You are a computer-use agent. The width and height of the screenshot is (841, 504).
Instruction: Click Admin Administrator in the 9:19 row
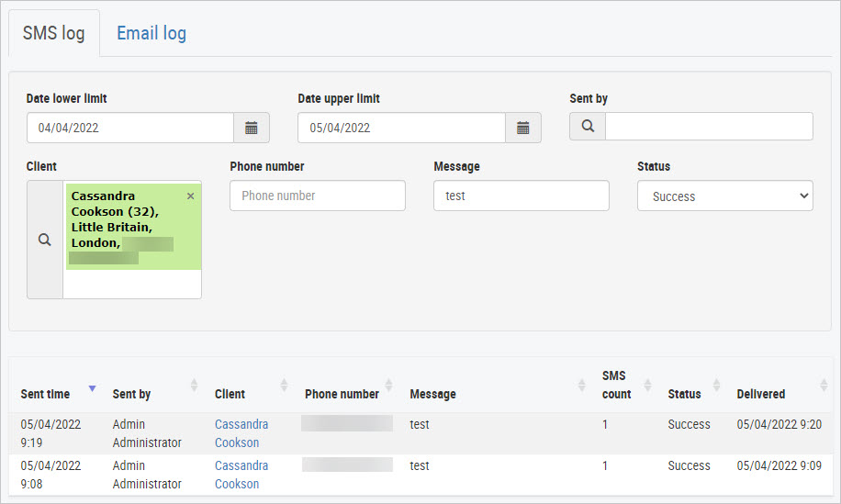click(147, 433)
